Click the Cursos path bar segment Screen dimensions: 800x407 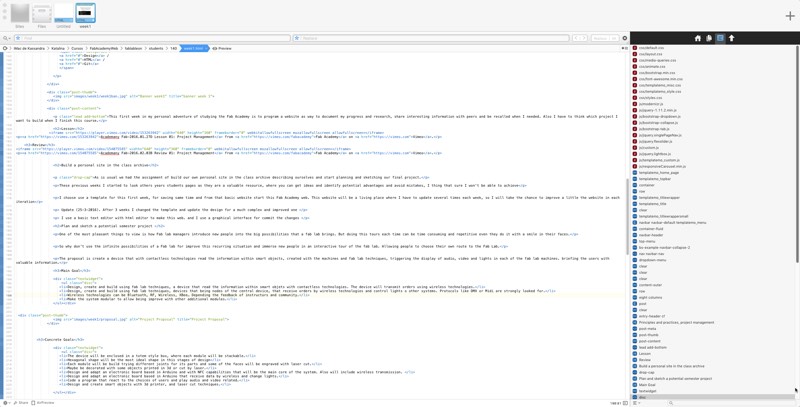coord(77,48)
